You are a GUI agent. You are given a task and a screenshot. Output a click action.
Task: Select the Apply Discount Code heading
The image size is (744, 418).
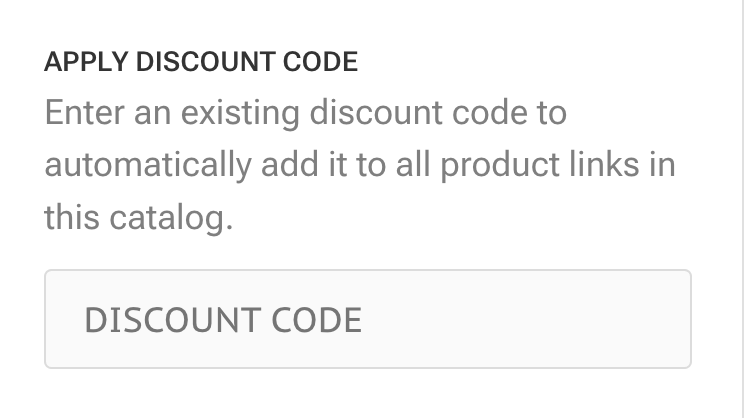tap(200, 62)
